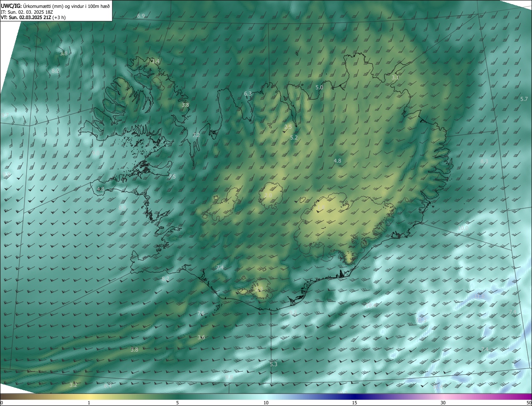Select the colorbar tick label 30

[443, 403]
